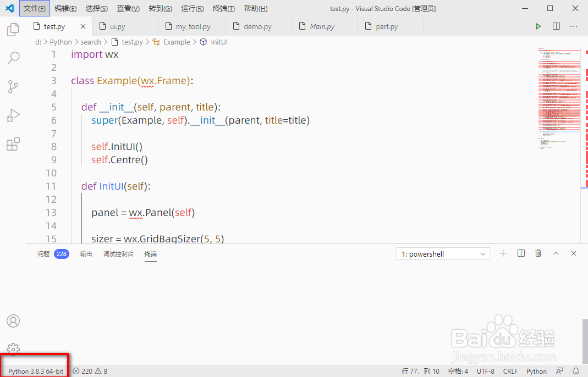Open the Source Control view
Image resolution: width=588 pixels, height=377 pixels.
(x=13, y=87)
